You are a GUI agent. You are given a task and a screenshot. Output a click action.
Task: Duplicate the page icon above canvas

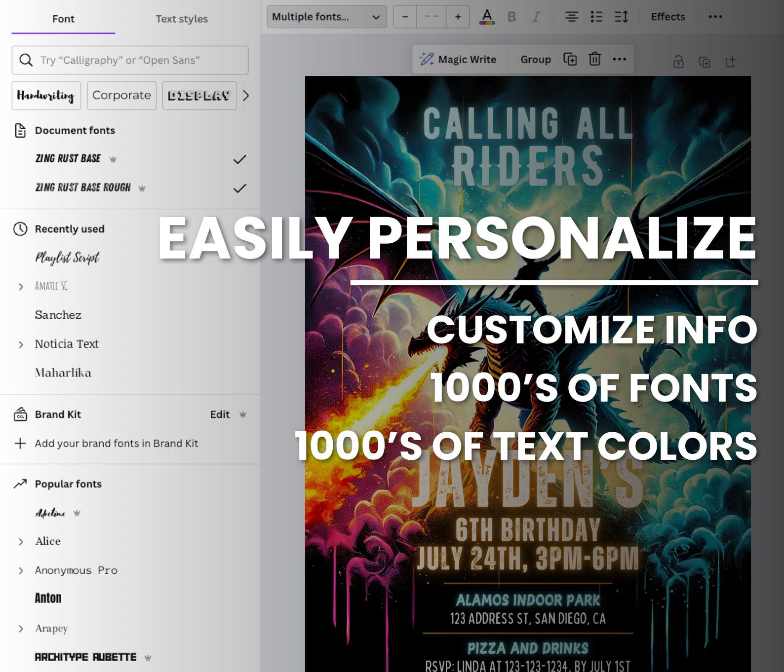705,62
